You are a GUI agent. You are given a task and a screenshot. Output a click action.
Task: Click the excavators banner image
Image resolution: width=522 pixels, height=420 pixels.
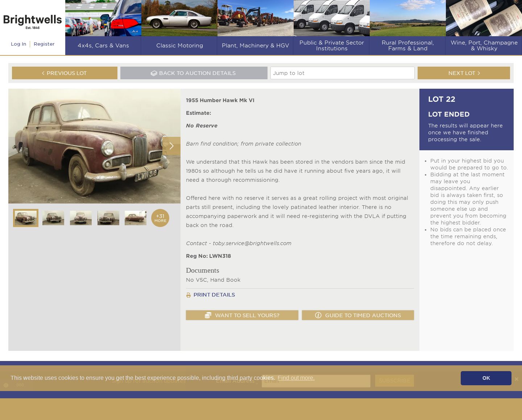256,18
